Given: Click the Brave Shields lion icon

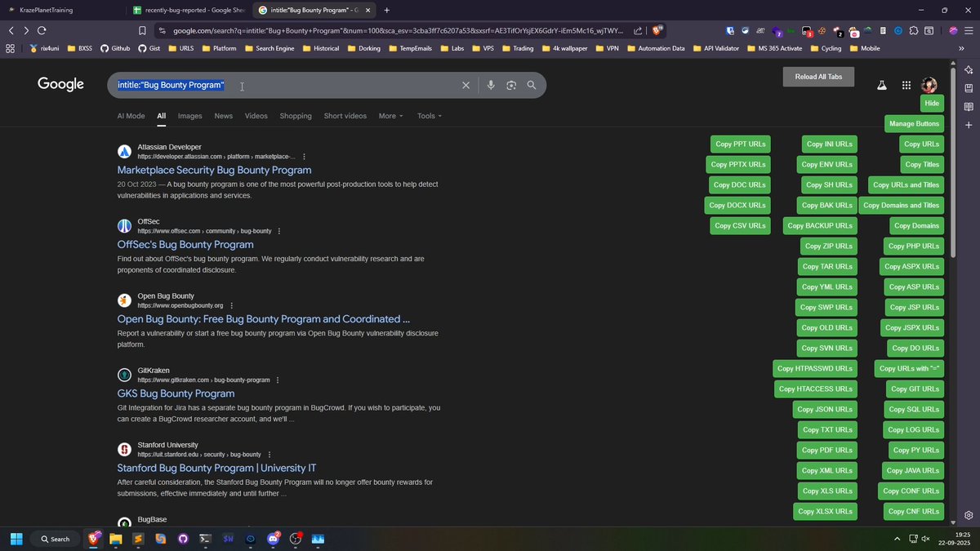Looking at the screenshot, I should click(x=657, y=30).
